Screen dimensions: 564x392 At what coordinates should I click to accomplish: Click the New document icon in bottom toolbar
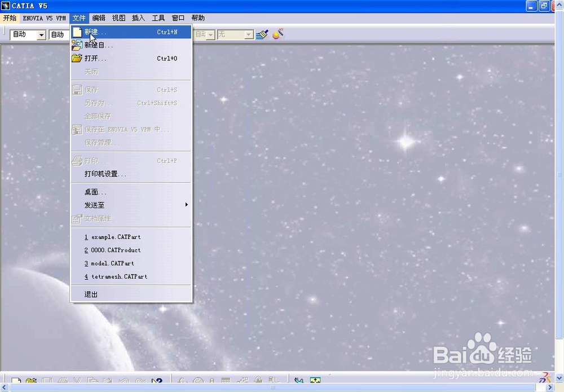(16, 381)
